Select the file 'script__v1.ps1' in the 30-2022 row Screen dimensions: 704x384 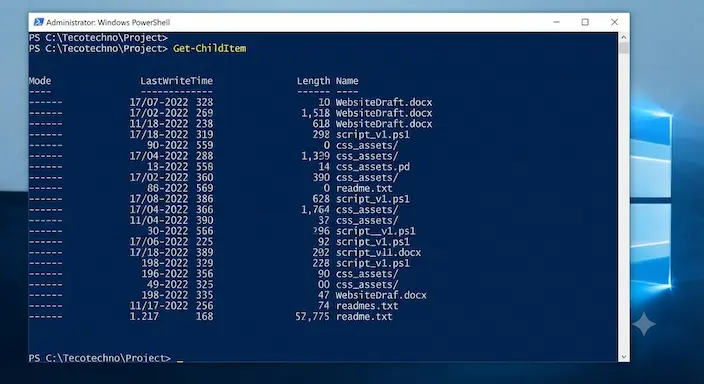(x=375, y=231)
